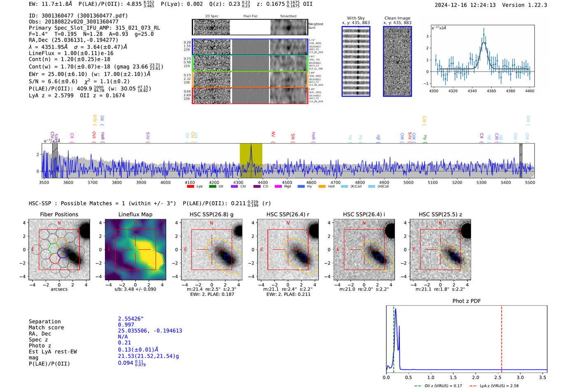Click the timestamp 2024-12-16 12:24:13
The image size is (576, 392).
pyautogui.click(x=465, y=5)
